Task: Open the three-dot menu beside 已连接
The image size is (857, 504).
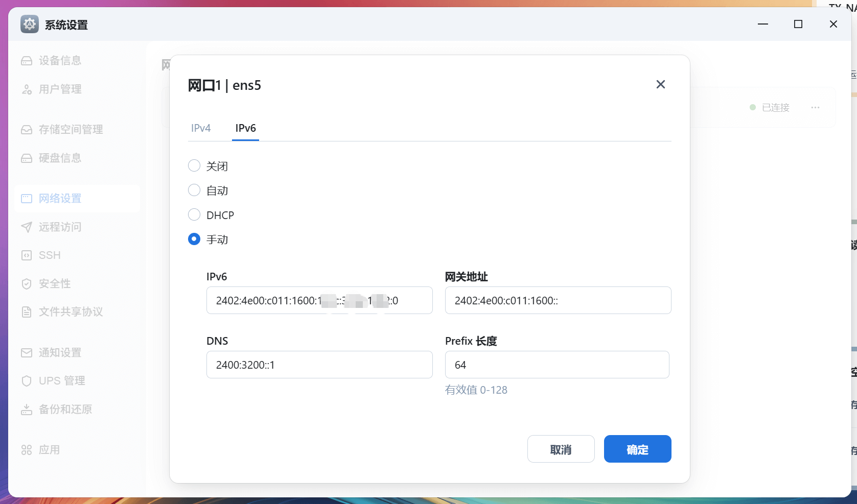Action: 815,107
